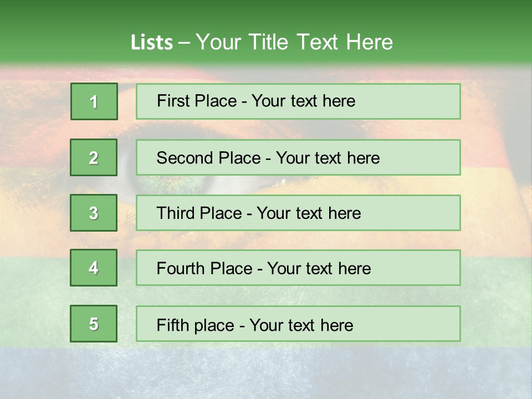Image resolution: width=532 pixels, height=399 pixels.
Task: Select the Third Place text bar
Action: [298, 213]
